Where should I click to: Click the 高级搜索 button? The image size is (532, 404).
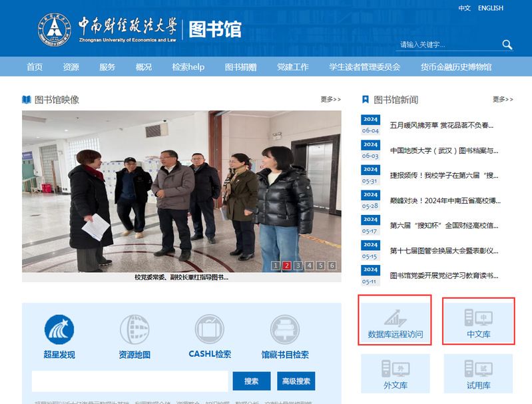[296, 381]
